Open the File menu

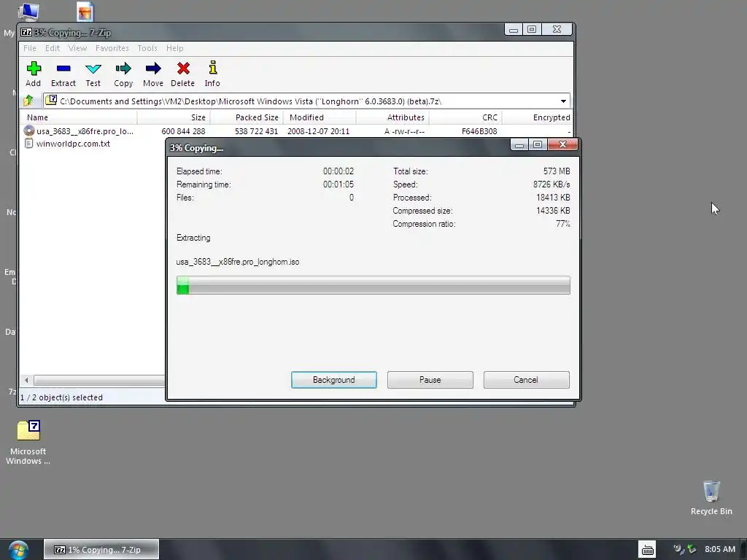point(29,48)
